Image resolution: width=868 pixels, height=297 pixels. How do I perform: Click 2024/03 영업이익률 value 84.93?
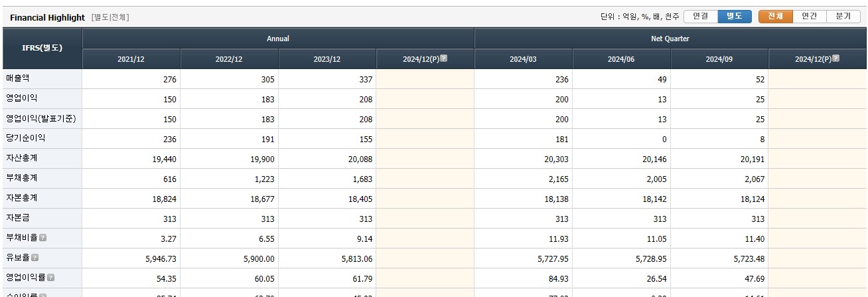point(559,279)
